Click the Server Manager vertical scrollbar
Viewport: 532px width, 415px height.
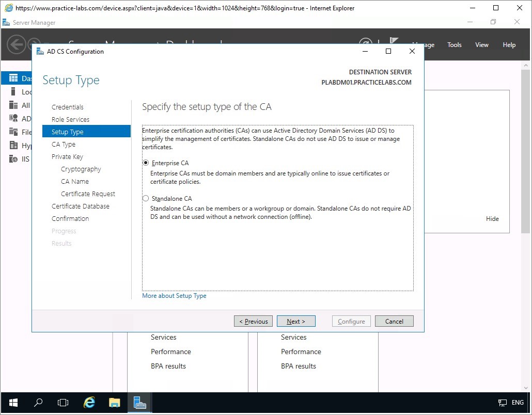[526, 151]
